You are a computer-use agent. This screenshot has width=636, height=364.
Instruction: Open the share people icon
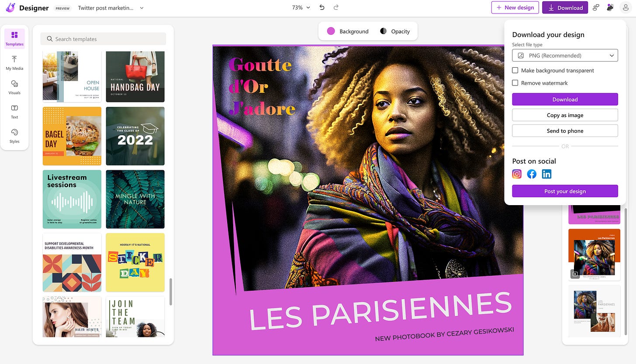tap(596, 7)
